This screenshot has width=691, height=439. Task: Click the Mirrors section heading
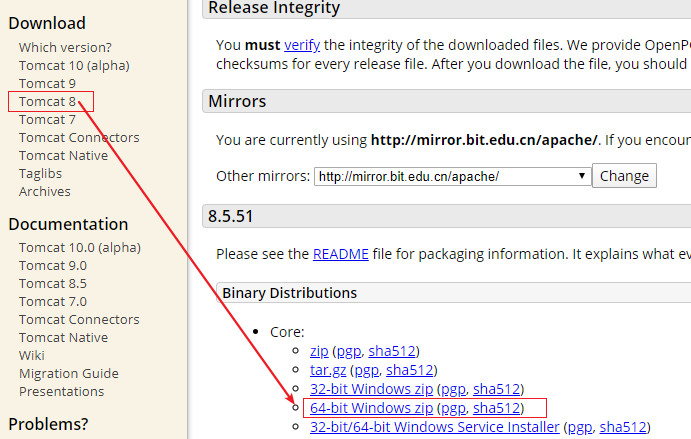pos(237,101)
